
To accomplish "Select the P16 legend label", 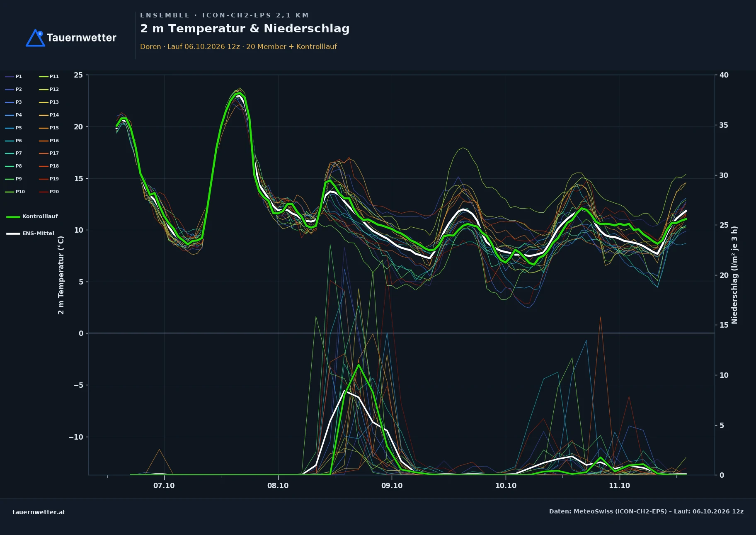I will (49, 141).
